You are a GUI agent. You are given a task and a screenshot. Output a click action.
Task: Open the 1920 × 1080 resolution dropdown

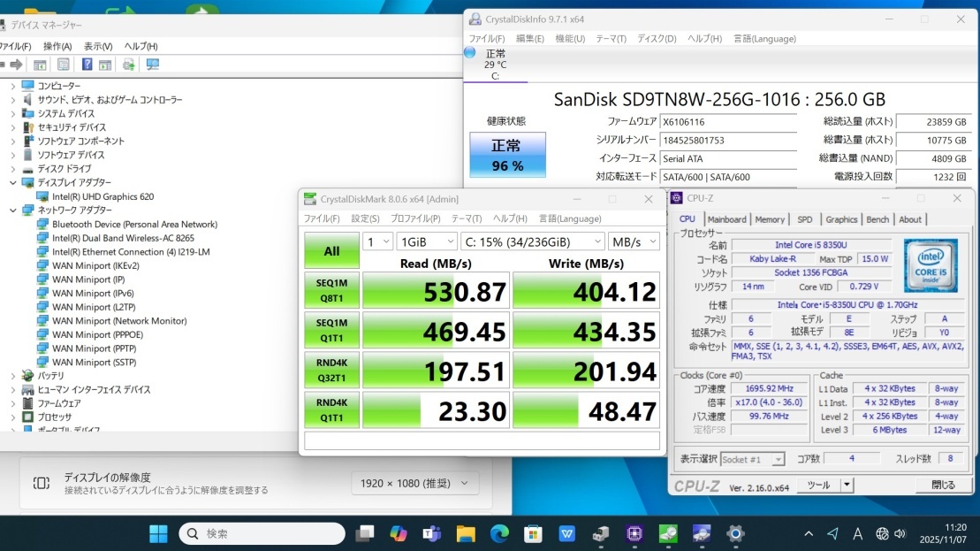(415, 483)
